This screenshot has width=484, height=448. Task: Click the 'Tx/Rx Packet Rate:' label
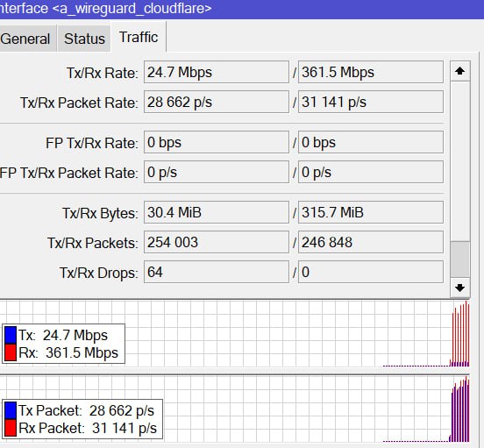79,103
